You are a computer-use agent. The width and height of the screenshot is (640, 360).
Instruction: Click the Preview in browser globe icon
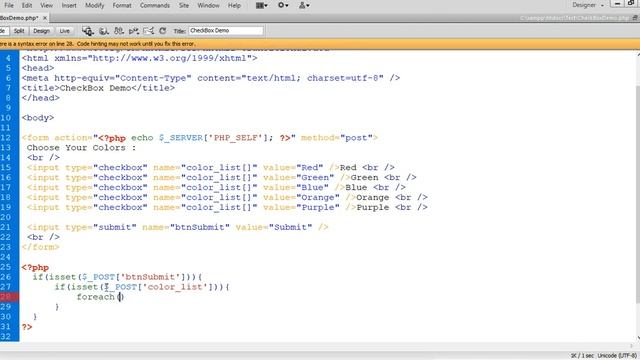point(104,31)
